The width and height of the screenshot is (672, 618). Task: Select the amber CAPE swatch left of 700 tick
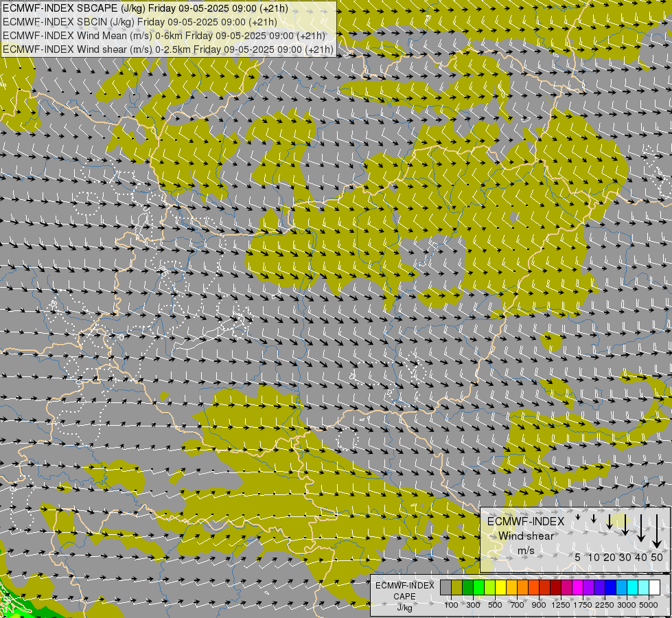tap(511, 587)
